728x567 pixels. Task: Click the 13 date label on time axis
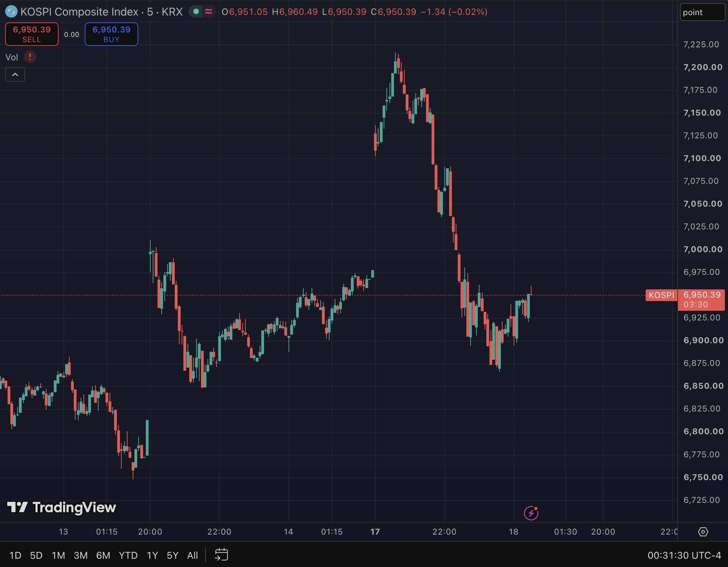[x=63, y=532]
